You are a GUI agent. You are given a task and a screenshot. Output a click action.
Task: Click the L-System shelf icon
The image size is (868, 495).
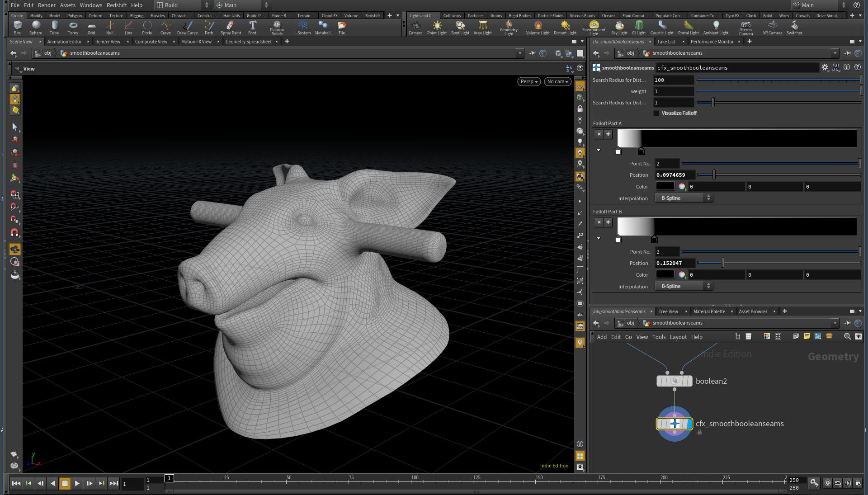pyautogui.click(x=302, y=27)
